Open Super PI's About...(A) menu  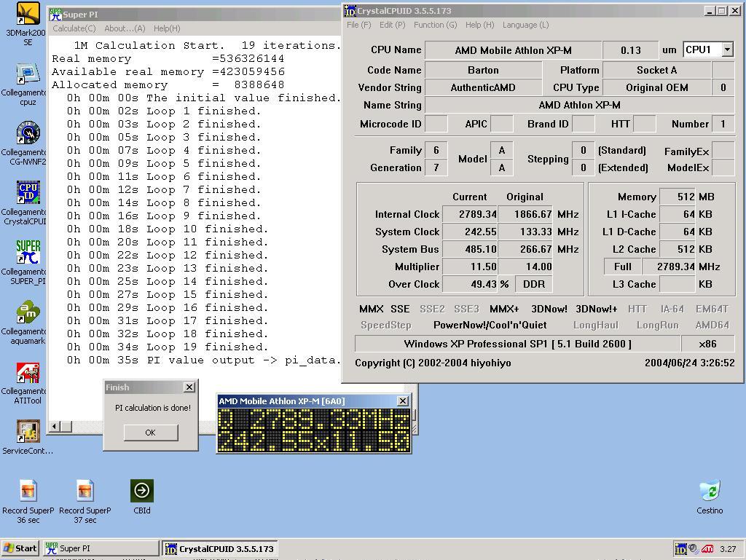[x=125, y=28]
